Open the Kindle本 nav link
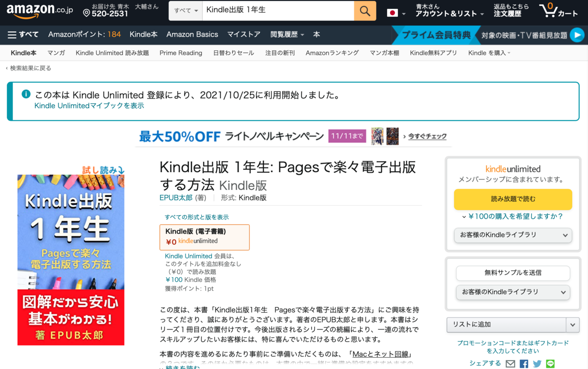588x369 pixels. [x=144, y=34]
